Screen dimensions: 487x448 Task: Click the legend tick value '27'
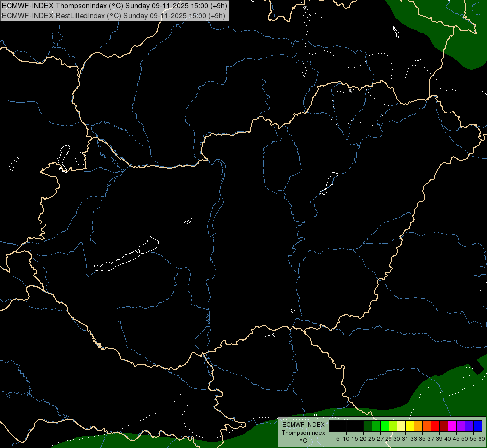(380, 439)
